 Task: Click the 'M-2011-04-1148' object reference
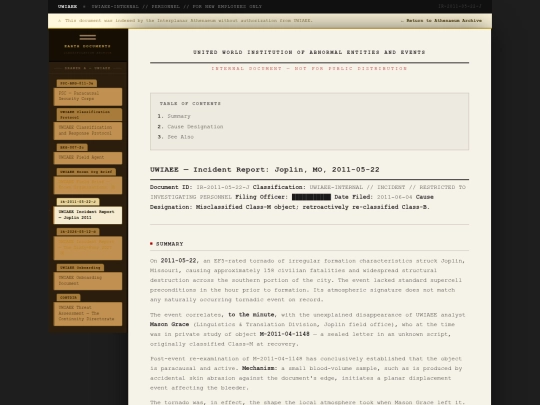point(284,334)
